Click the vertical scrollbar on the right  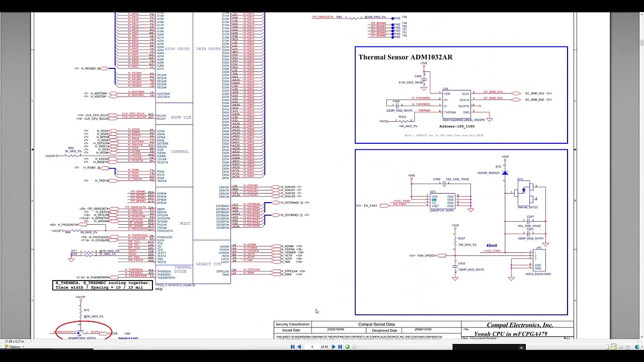641,176
